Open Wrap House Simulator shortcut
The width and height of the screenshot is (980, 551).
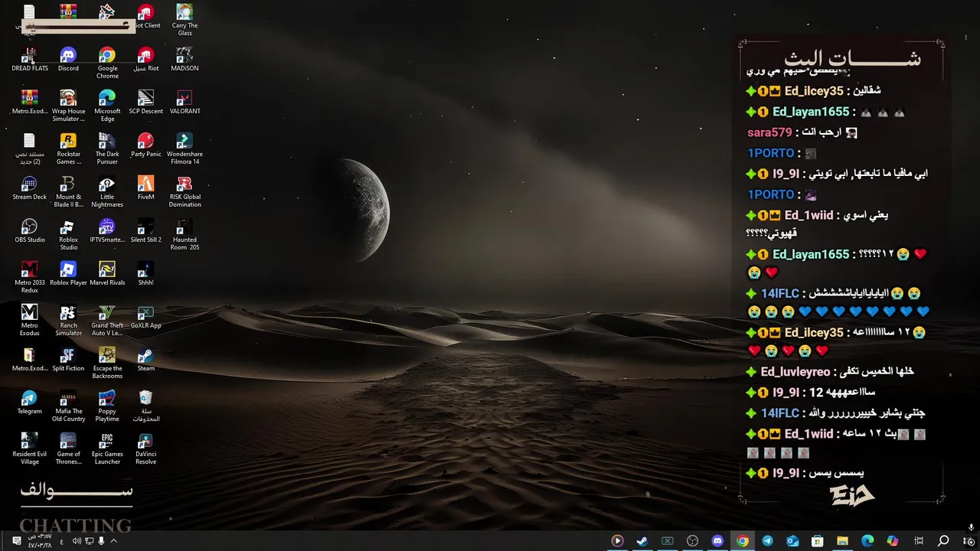[68, 106]
